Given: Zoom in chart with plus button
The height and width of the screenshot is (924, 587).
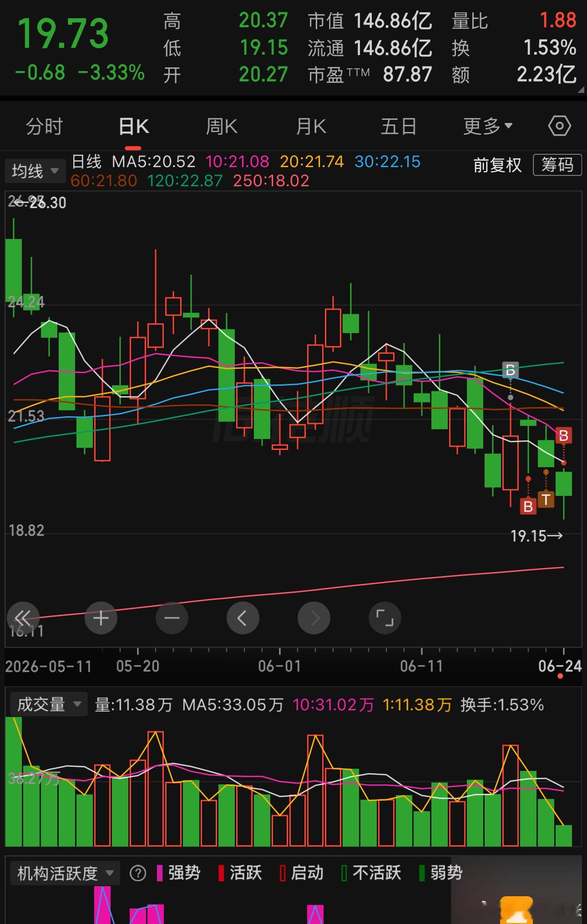Looking at the screenshot, I should pos(101,618).
